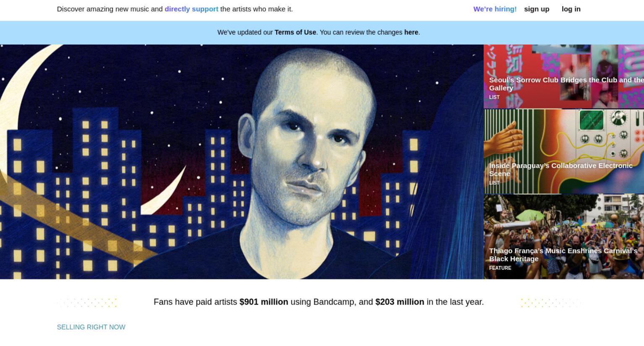Click the $901 million statistic text
The width and height of the screenshot is (644, 346).
pos(264,302)
